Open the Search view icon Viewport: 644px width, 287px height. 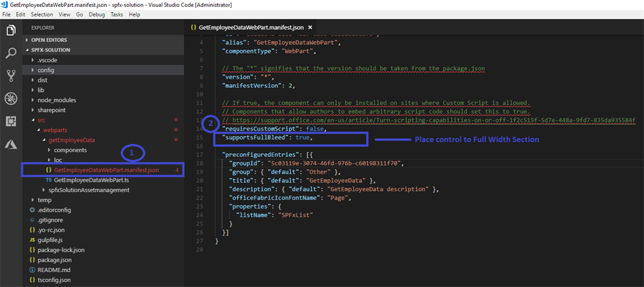tap(11, 53)
